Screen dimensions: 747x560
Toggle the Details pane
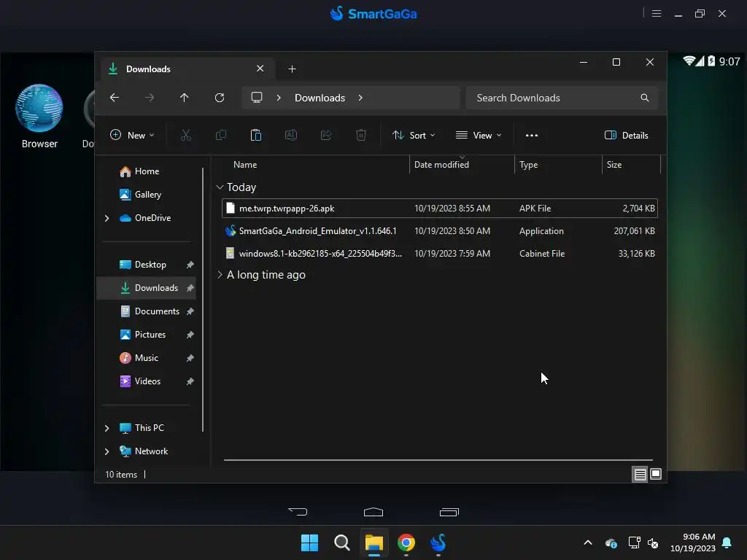[627, 135]
